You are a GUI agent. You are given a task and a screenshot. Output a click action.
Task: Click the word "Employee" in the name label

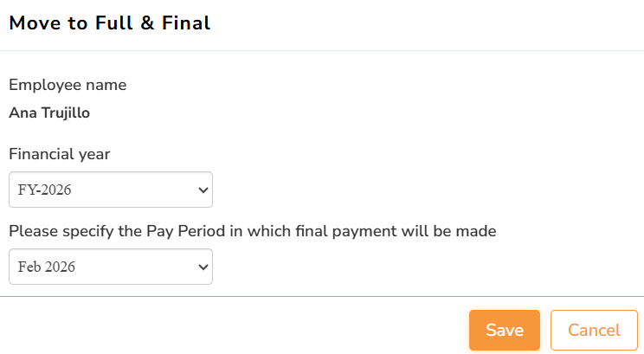[42, 85]
